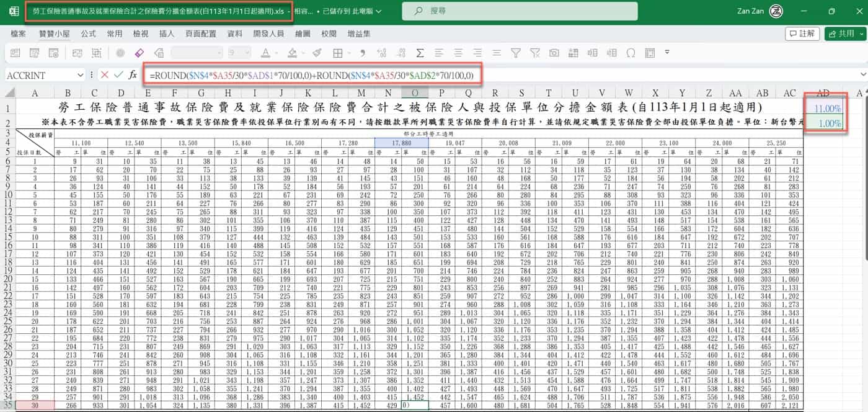Select cell AD1 showing 11.00%
Viewport: 868px width, 412px height.
(x=823, y=107)
